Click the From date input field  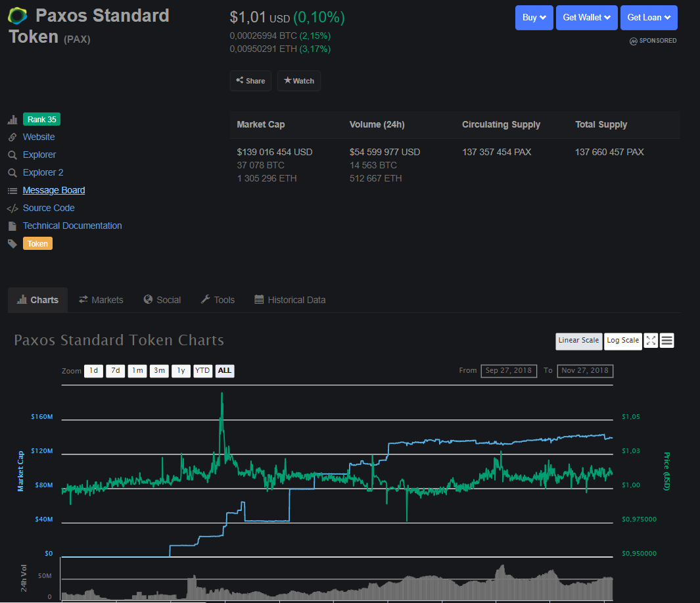tap(509, 371)
